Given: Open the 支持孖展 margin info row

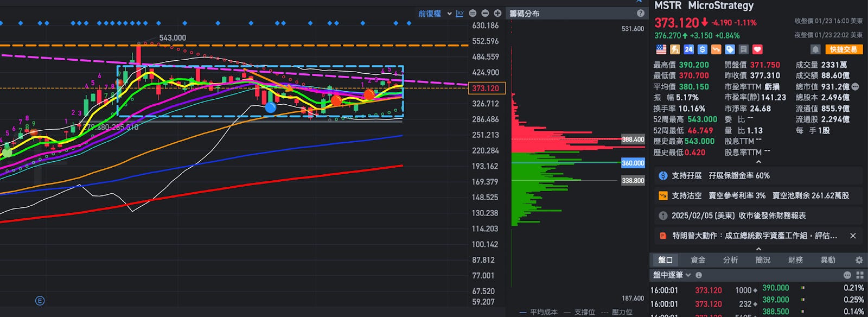Looking at the screenshot, I should coord(758,176).
